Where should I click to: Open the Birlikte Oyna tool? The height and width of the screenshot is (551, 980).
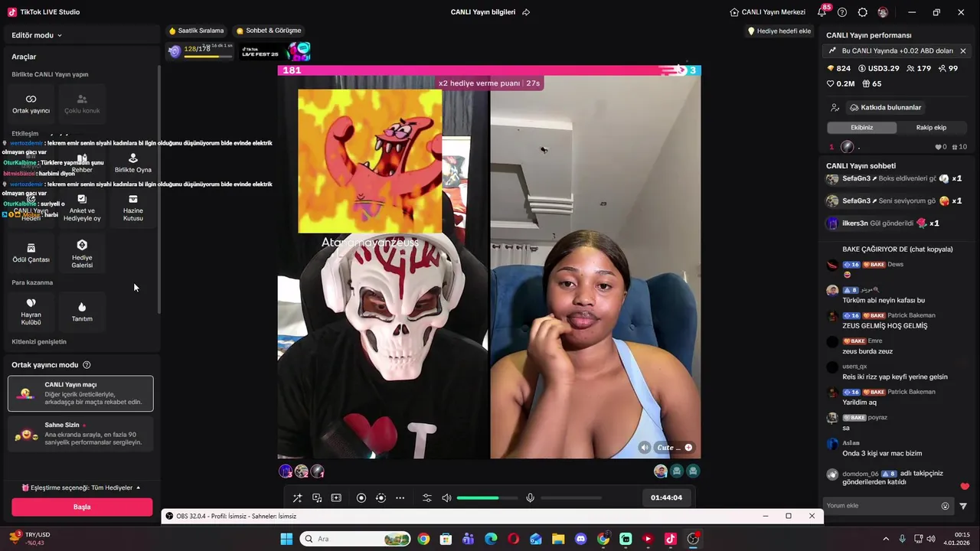click(132, 163)
